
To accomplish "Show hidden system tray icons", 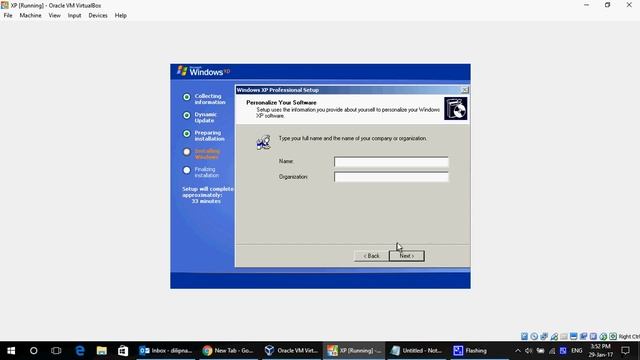I will 518,351.
